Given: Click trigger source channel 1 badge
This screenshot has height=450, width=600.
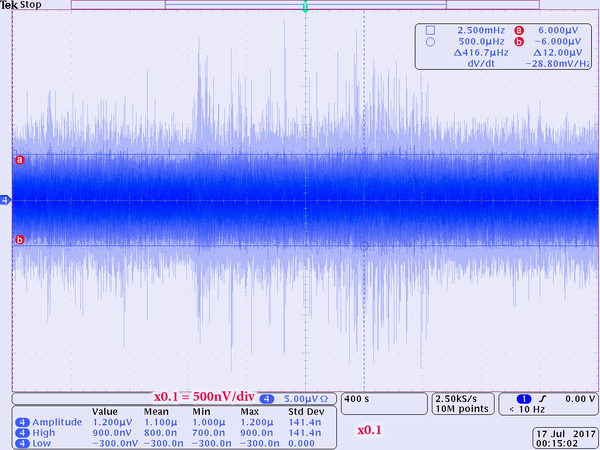Looking at the screenshot, I should click(524, 399).
